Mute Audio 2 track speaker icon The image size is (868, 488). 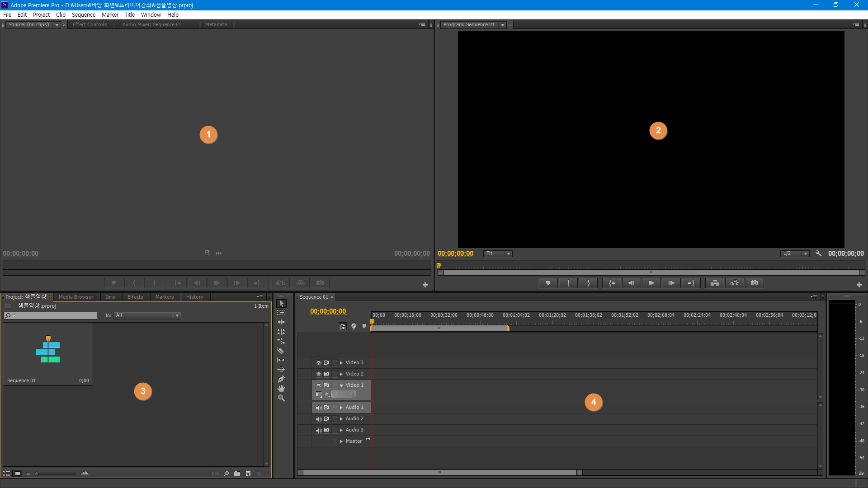pos(318,419)
